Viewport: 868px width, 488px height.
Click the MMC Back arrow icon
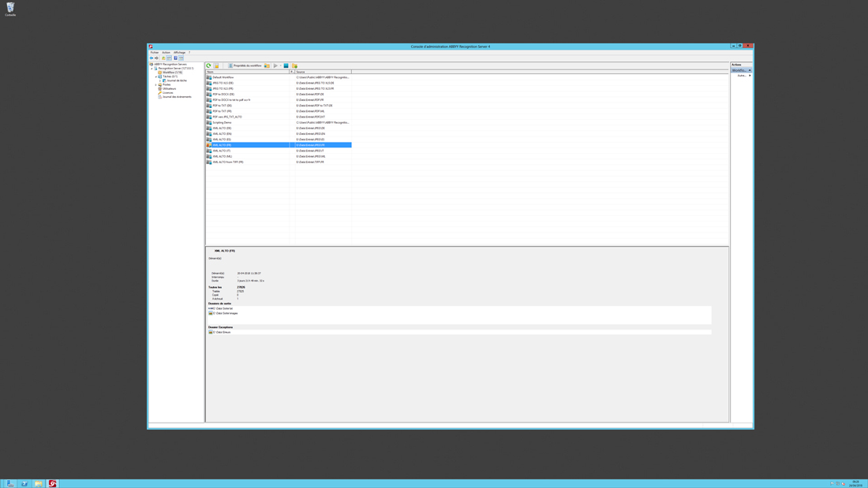point(152,58)
